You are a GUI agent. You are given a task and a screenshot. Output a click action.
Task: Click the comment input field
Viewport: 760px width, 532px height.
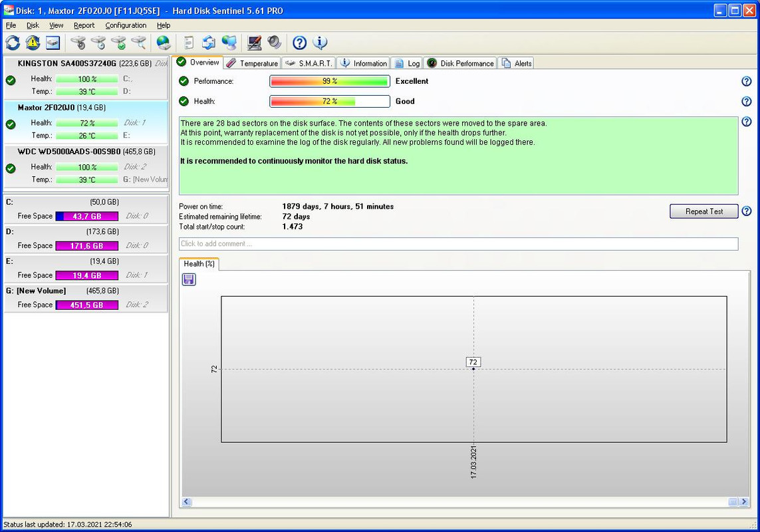[459, 244]
